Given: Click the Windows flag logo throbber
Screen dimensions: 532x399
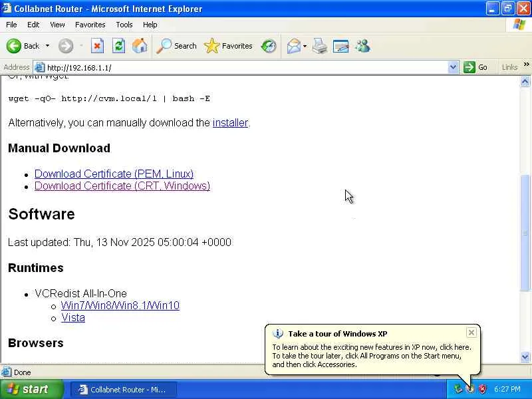Looking at the screenshot, I should (519, 25).
